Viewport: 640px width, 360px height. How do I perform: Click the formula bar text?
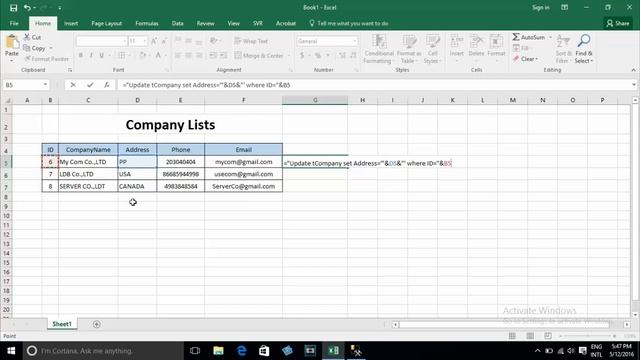tap(207, 85)
